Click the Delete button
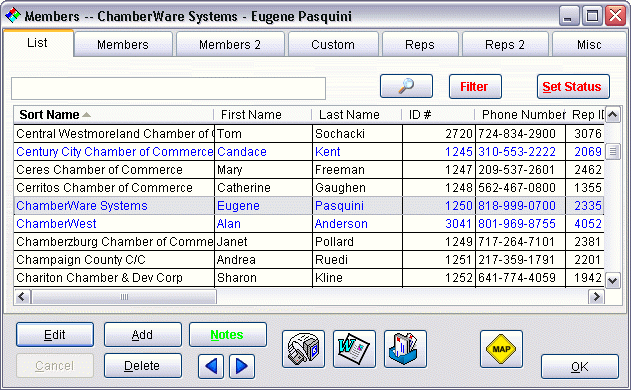The image size is (631, 390). (x=142, y=365)
